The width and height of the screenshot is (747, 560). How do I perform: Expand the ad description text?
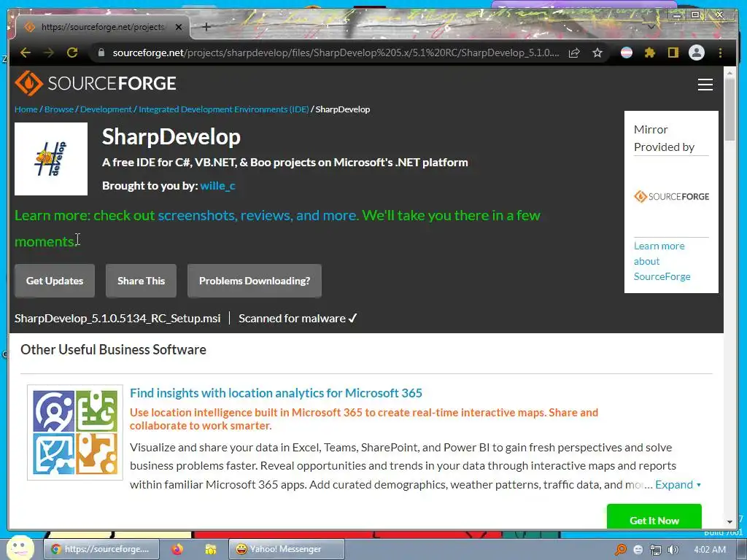[x=678, y=484]
